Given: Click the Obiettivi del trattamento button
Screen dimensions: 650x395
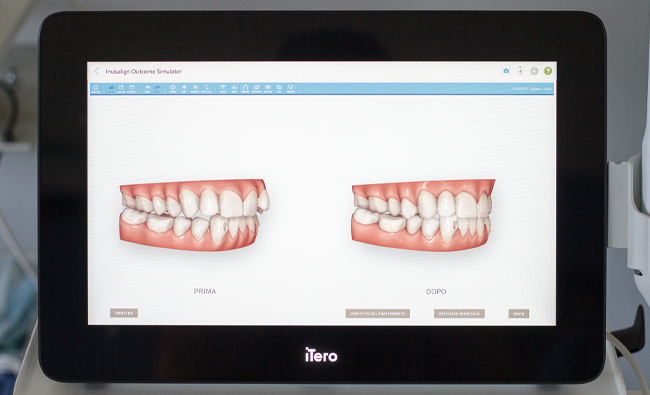Looking at the screenshot, I should click(x=378, y=314).
